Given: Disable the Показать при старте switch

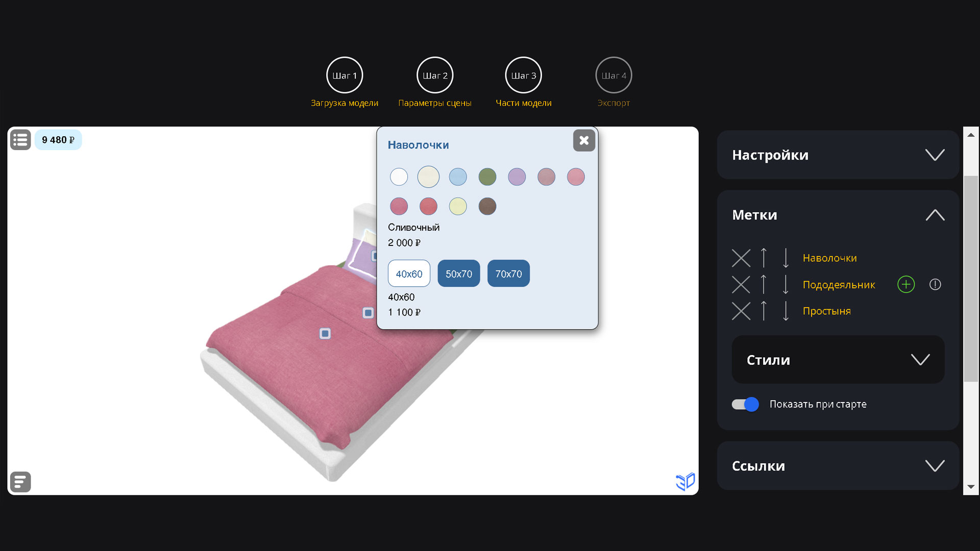Looking at the screenshot, I should (745, 404).
